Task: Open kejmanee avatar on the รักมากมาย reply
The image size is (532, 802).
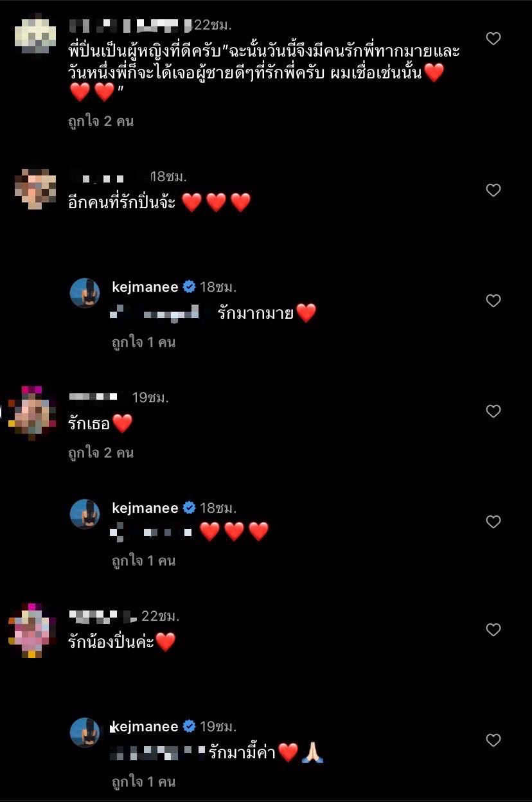Action: [x=85, y=293]
